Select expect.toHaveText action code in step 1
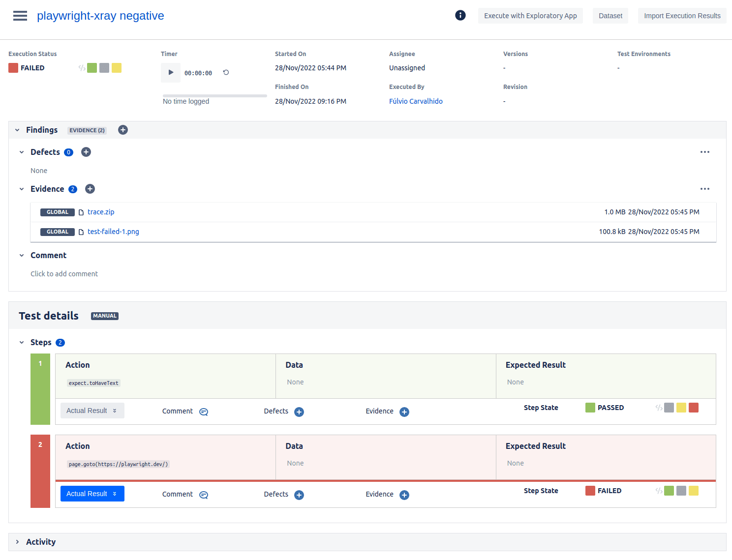 93,383
